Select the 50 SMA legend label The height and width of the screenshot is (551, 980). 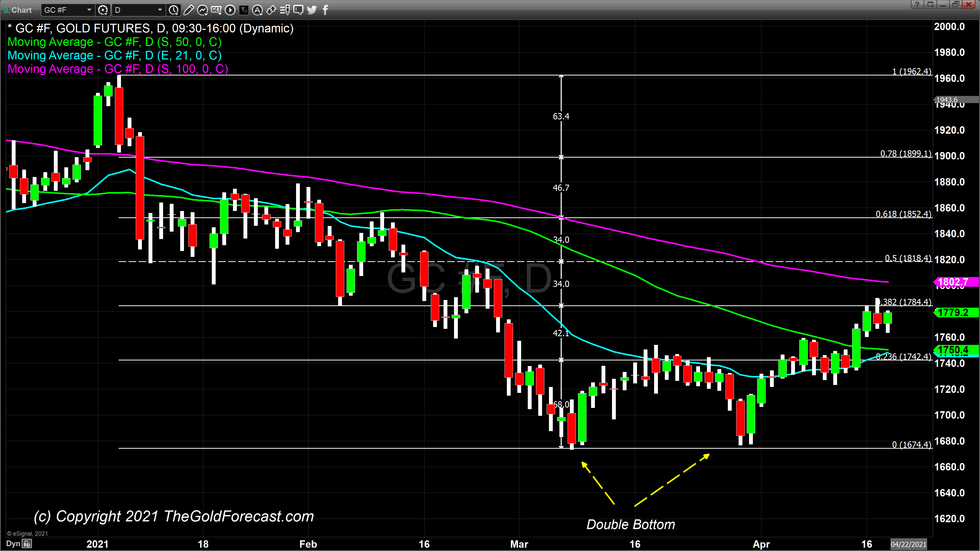[x=115, y=42]
